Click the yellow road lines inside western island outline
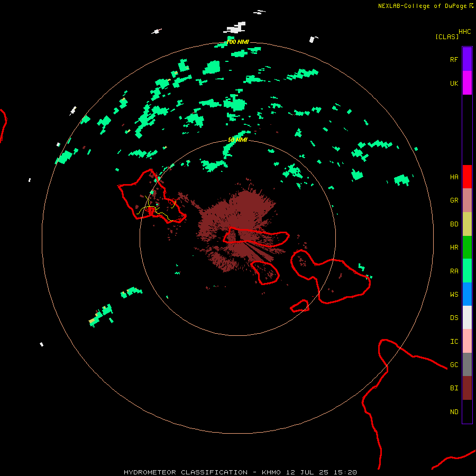 click(155, 208)
